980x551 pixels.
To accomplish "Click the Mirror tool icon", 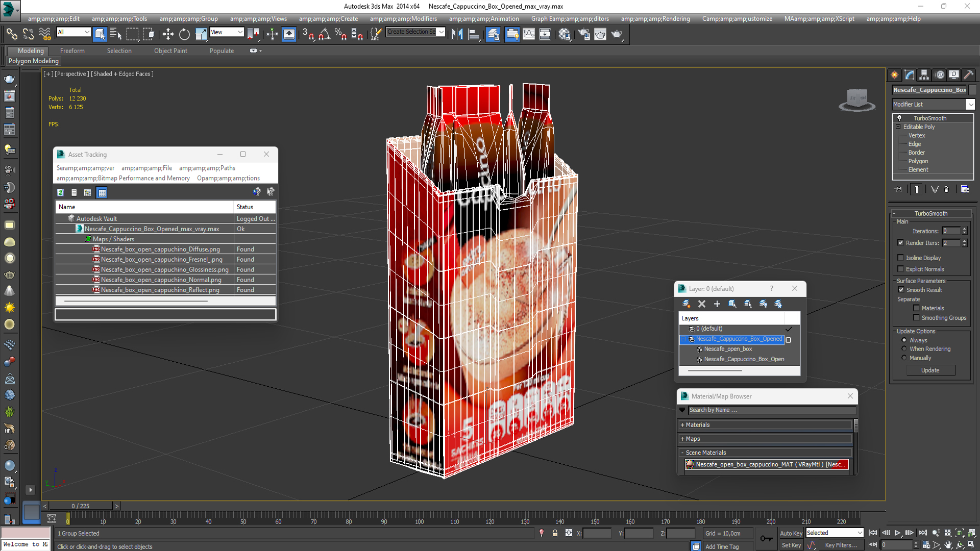I will [457, 34].
